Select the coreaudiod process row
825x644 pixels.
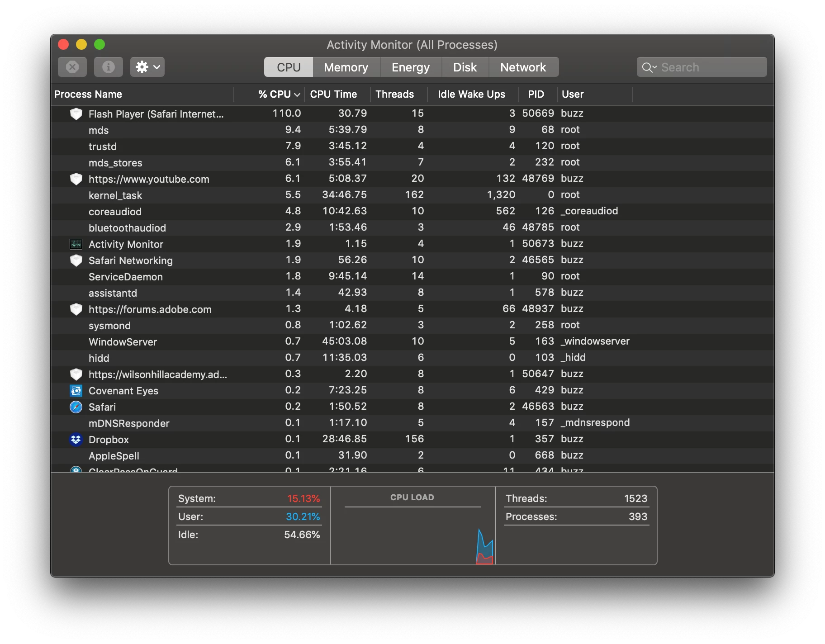coord(412,212)
